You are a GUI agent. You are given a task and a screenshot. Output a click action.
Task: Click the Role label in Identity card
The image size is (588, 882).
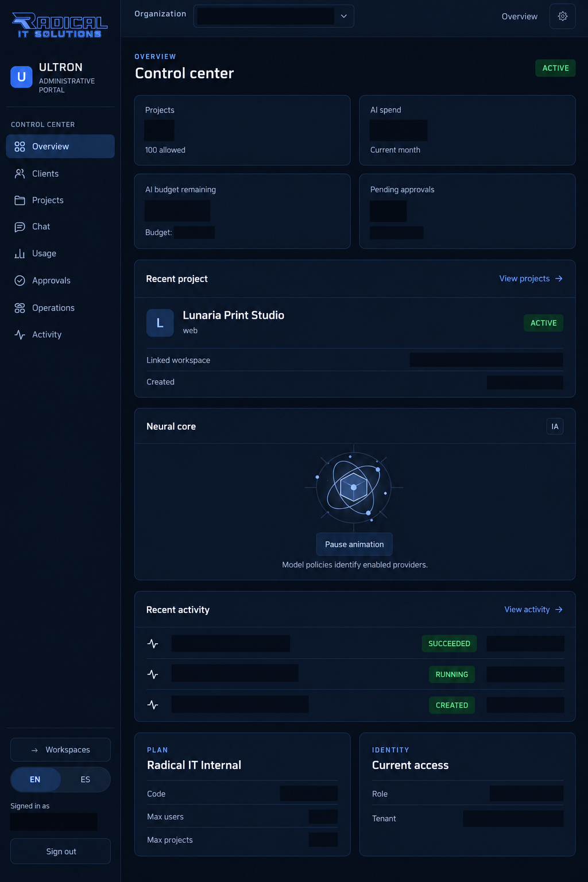[380, 794]
